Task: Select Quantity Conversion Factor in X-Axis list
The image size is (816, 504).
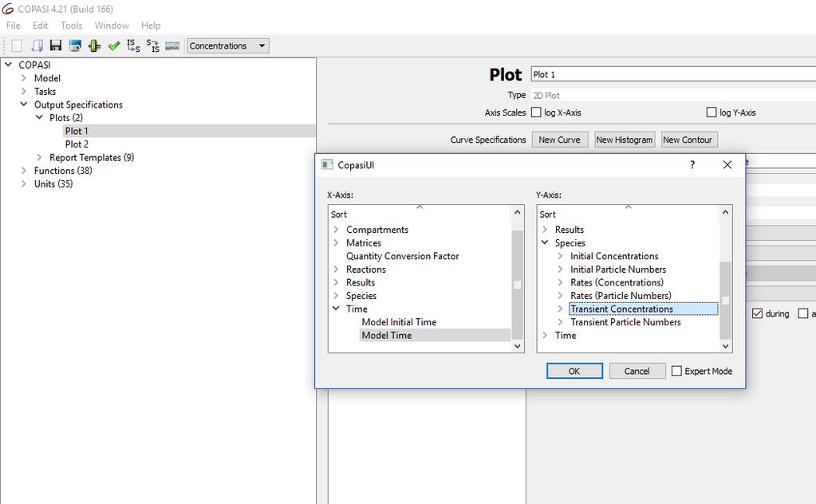Action: [x=402, y=256]
